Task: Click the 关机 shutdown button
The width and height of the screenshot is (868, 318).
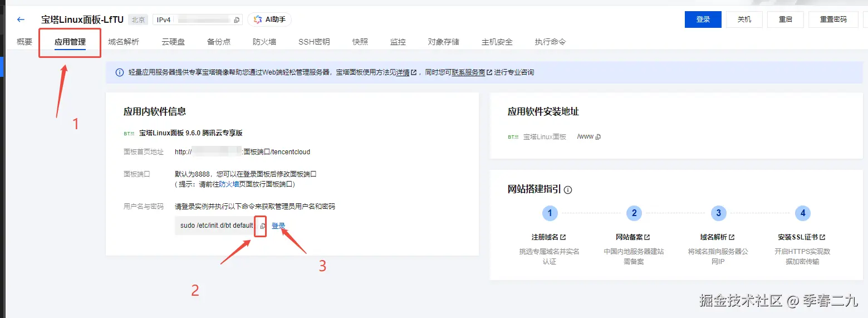Action: coord(744,19)
